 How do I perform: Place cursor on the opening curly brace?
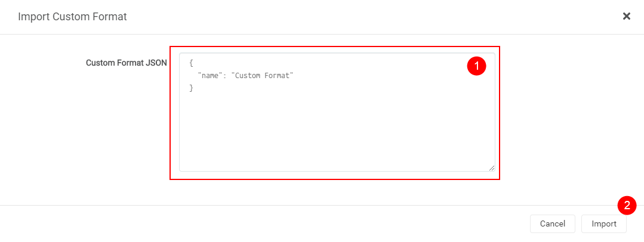point(191,63)
